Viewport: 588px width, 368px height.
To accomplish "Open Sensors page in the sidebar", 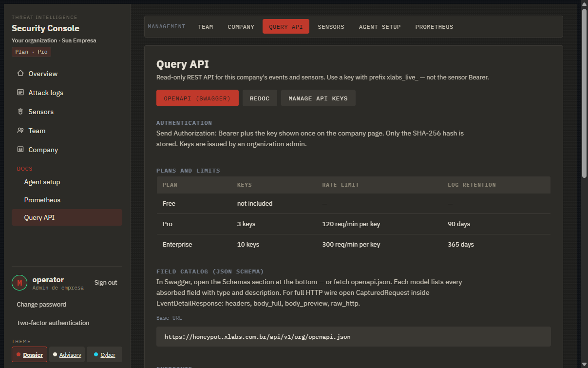I will tap(67, 112).
